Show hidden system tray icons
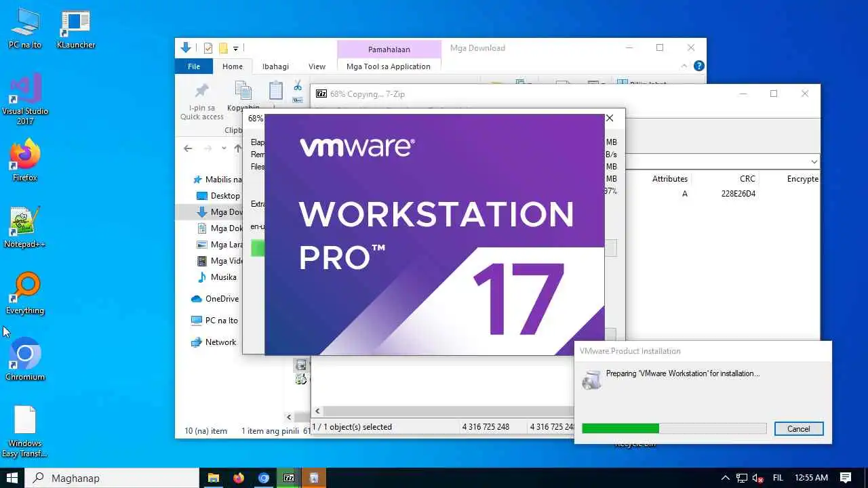 (x=725, y=478)
